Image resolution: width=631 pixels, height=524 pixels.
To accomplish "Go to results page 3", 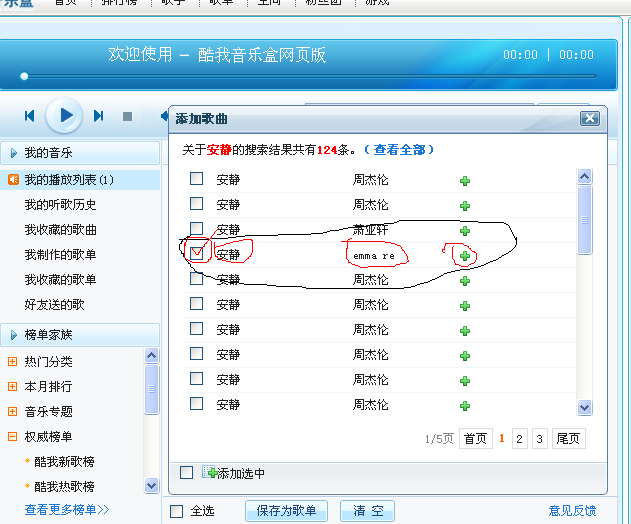I will (540, 438).
